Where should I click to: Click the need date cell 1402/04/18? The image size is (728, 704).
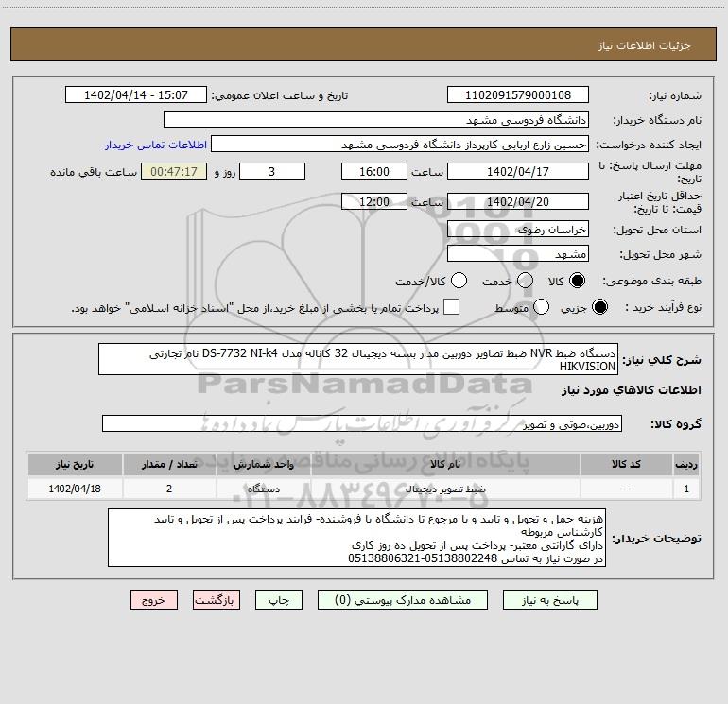75,489
